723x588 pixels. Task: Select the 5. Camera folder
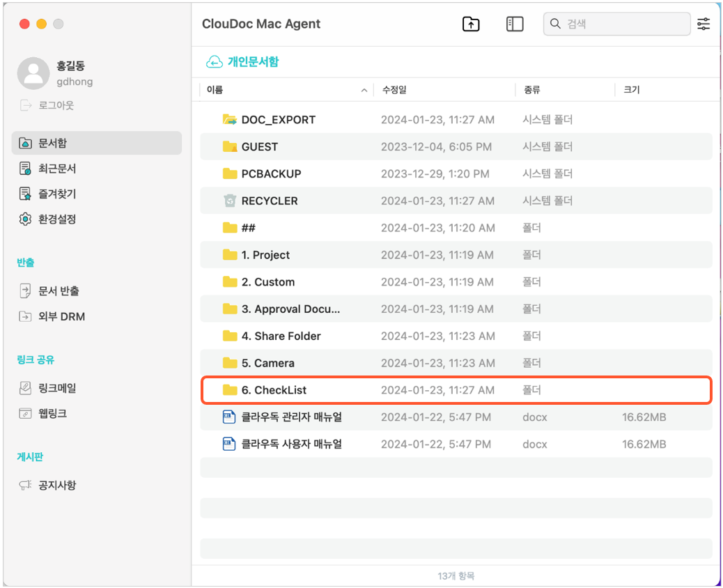click(x=456, y=363)
